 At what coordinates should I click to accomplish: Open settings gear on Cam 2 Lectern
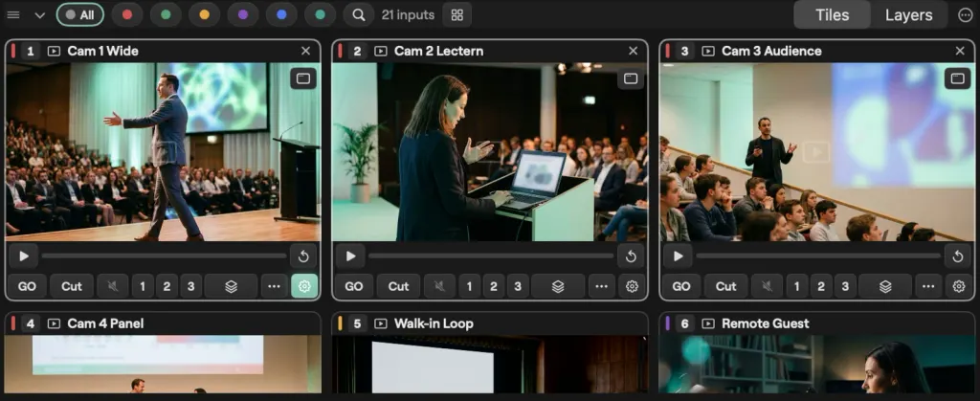(632, 286)
